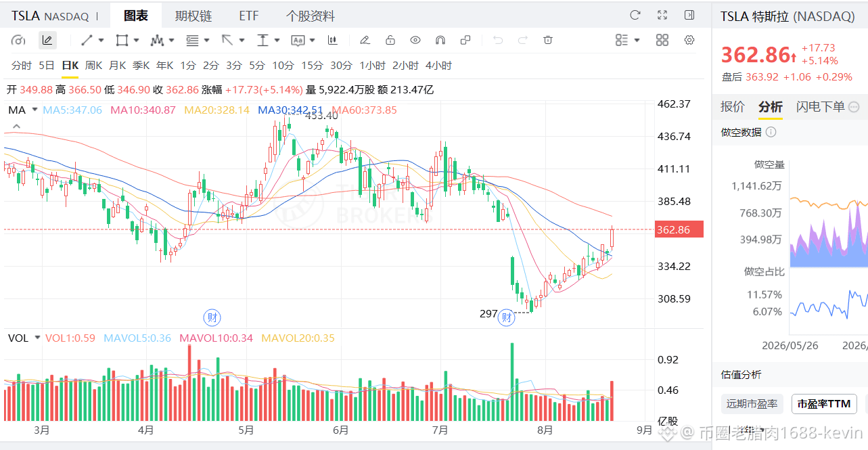This screenshot has height=450, width=868.
Task: Open the rectangle tool dropdown arrow
Action: pyautogui.click(x=136, y=41)
